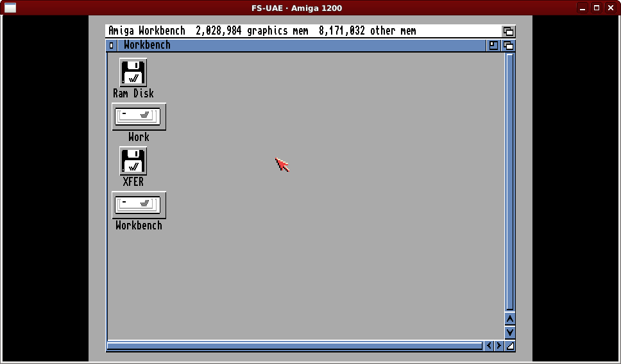
Task: Maximize the FS-UAE emulator window
Action: click(x=596, y=8)
